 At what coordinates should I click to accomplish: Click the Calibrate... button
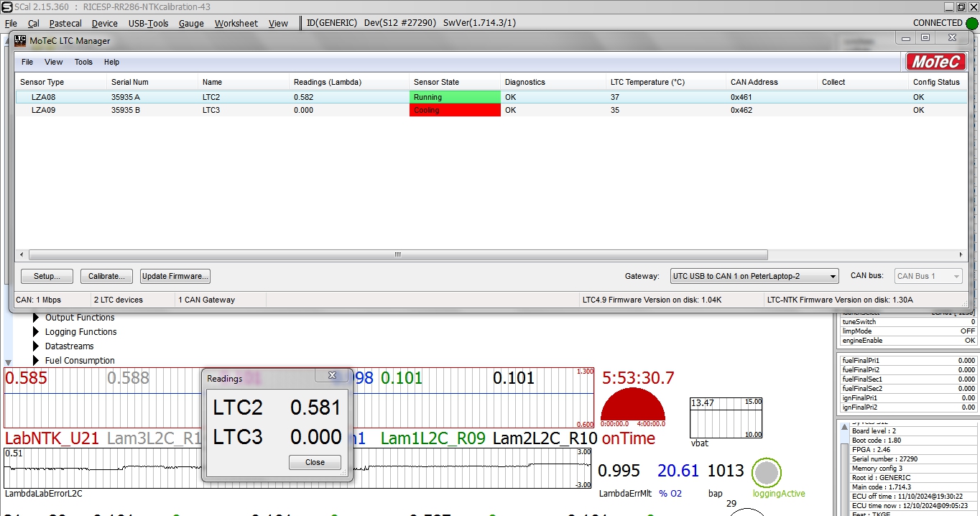coord(106,276)
